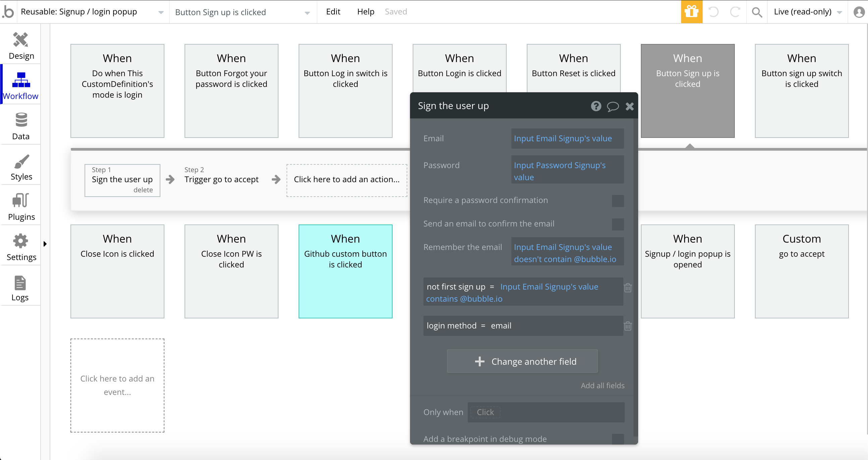Enable Require a password confirmation checkbox
Screen dimensions: 868x460
(618, 201)
